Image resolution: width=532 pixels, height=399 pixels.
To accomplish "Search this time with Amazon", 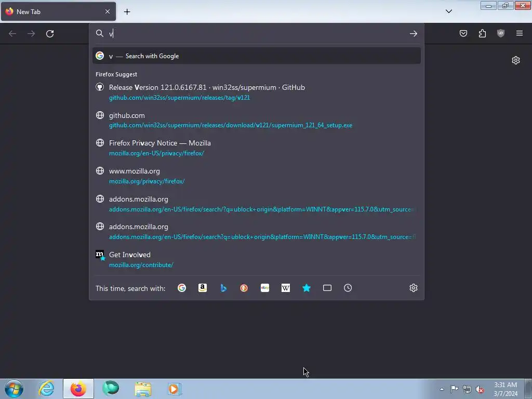I will (203, 288).
